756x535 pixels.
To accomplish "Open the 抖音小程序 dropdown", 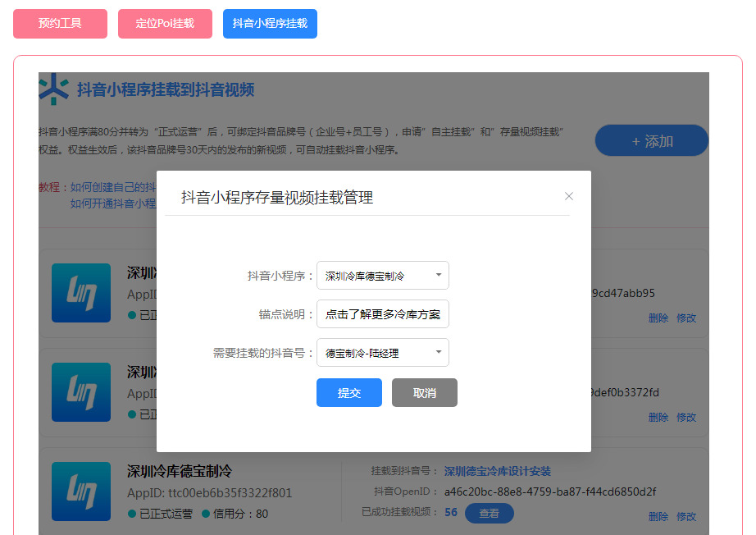I will [x=383, y=276].
